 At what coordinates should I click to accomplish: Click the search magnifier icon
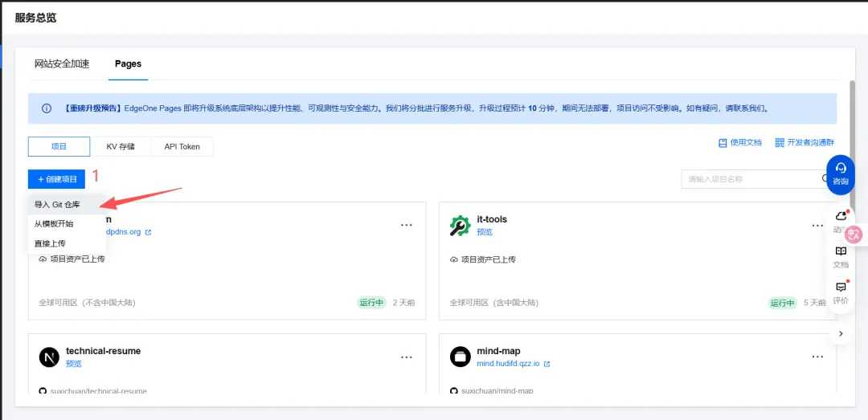(x=825, y=179)
